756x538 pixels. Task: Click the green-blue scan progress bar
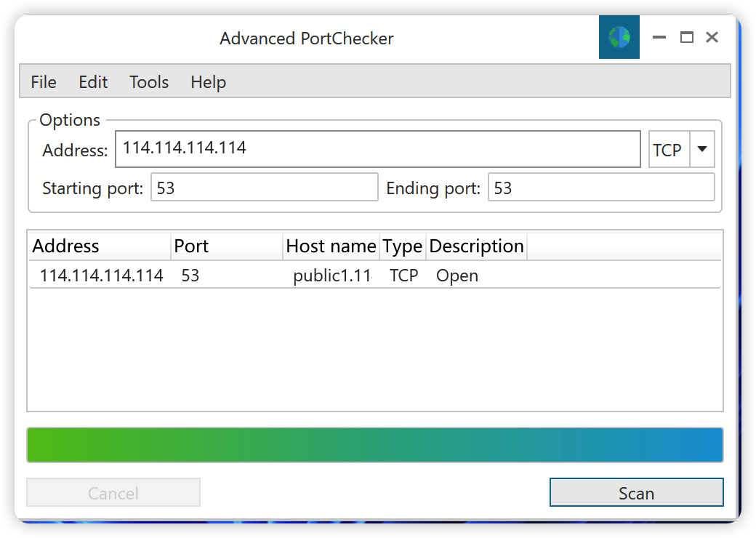(375, 445)
